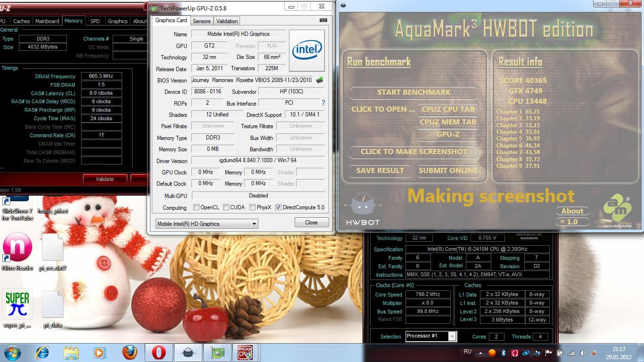Open the Processor #1 selection dropdown

click(x=431, y=336)
